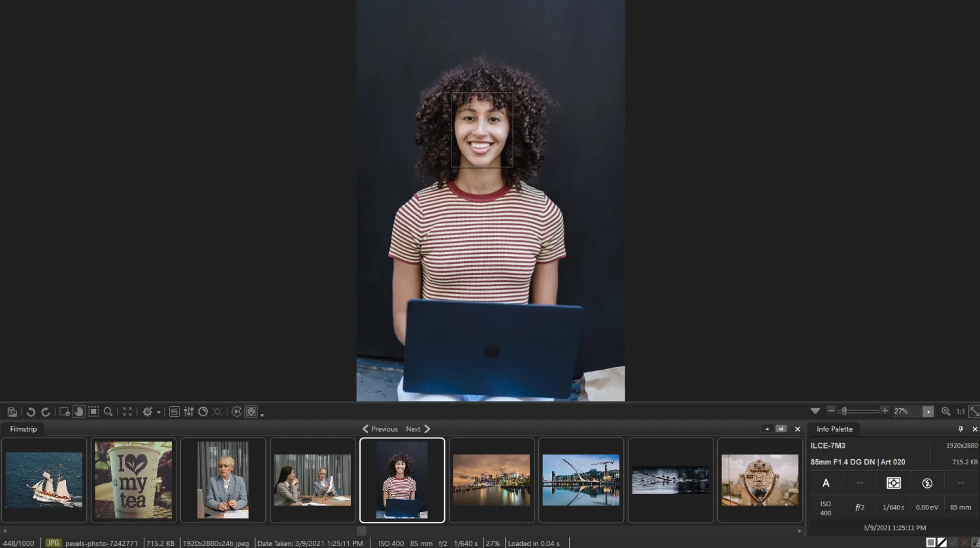
Task: Click the filmstrip horizontal scrollbar thumb
Action: click(361, 531)
